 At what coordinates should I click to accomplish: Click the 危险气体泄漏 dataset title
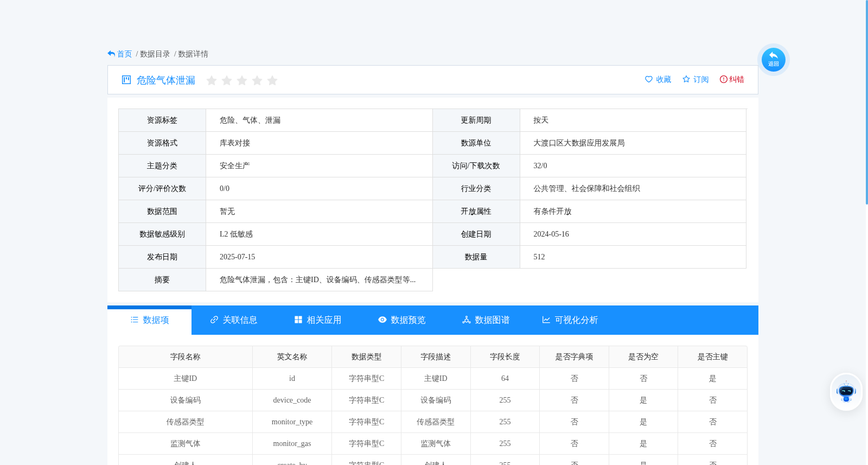[x=166, y=80]
